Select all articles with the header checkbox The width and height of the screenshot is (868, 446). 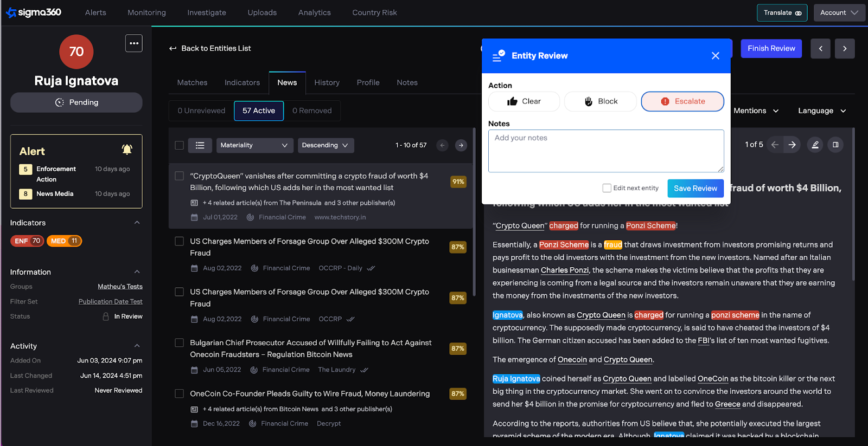pos(179,145)
